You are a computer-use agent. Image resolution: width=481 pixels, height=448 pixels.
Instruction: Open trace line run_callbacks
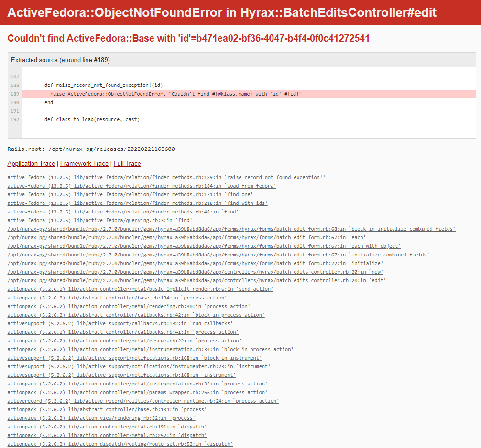point(120,323)
